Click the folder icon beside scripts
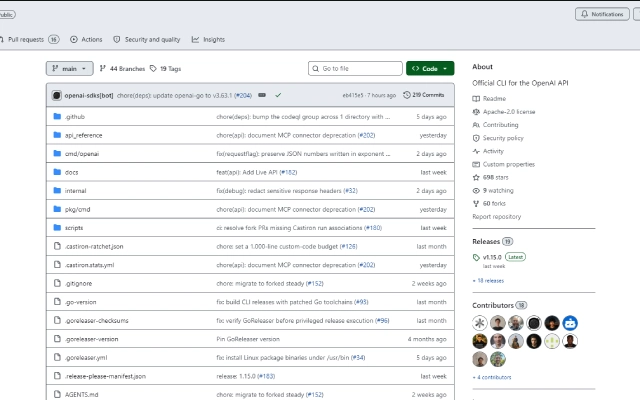 [x=57, y=227]
